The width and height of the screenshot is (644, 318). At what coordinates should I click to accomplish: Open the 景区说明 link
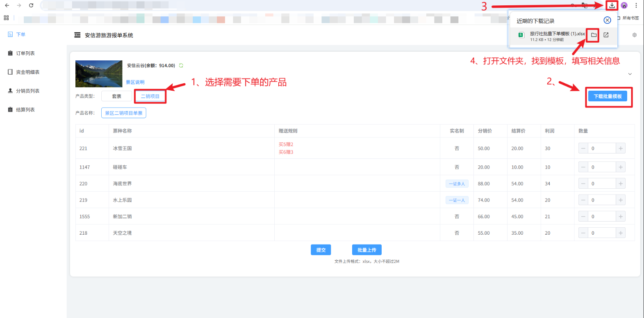pyautogui.click(x=135, y=82)
